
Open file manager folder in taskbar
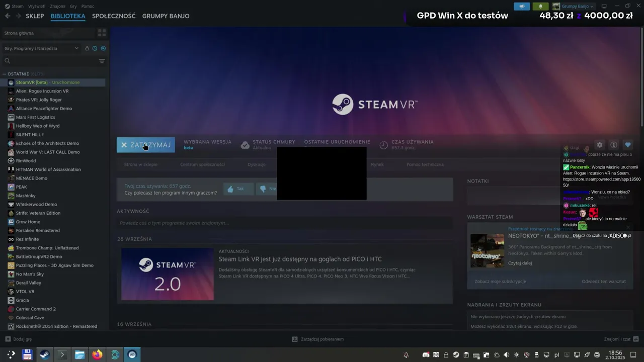[x=79, y=355]
